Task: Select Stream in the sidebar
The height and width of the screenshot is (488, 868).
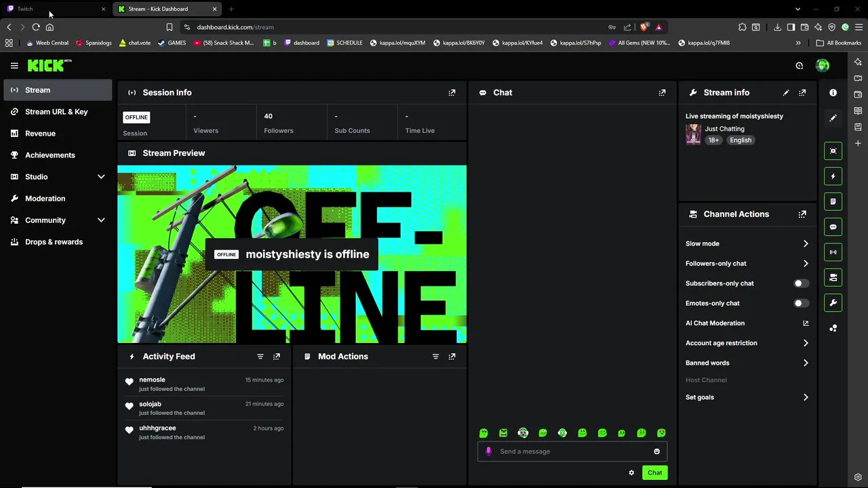Action: point(58,90)
